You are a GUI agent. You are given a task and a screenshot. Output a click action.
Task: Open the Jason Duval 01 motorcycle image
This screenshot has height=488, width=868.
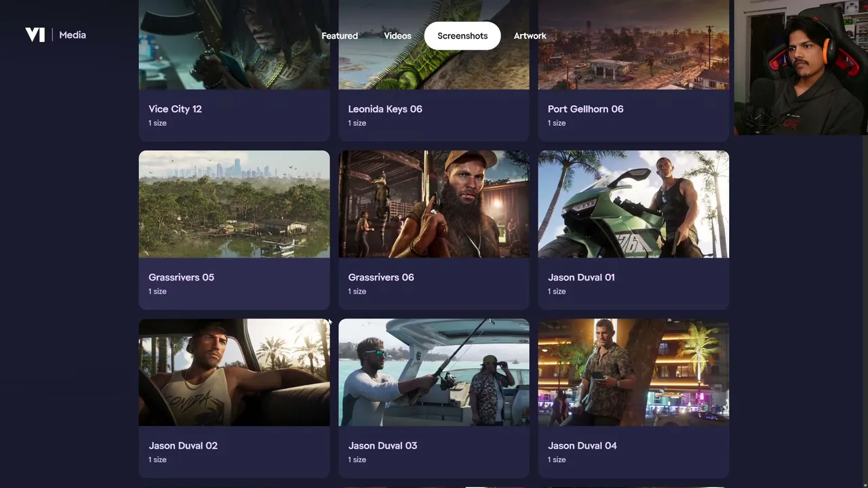tap(633, 204)
